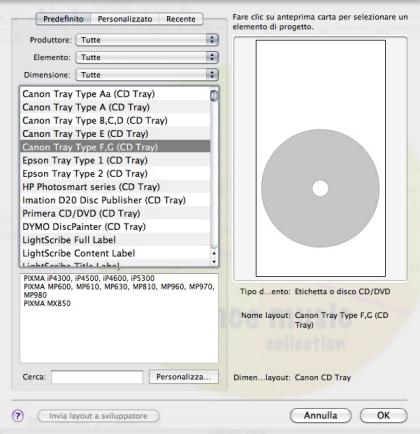Click the Annulla button
This screenshot has height=434, width=420.
[321, 416]
